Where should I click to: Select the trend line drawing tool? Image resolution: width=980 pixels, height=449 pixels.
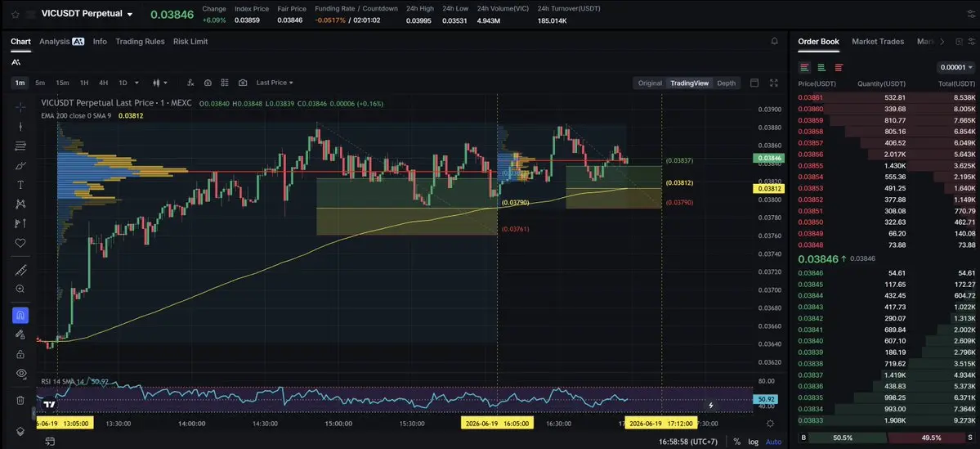[20, 126]
